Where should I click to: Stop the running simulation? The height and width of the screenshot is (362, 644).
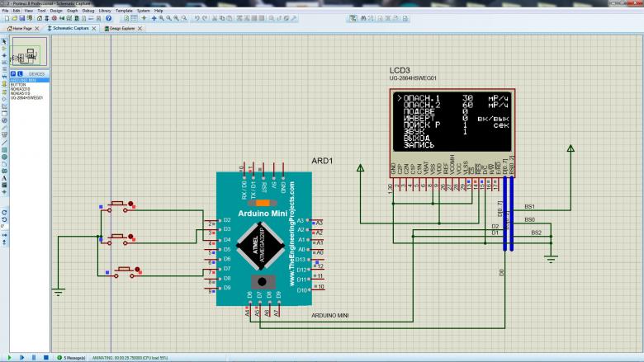45,357
